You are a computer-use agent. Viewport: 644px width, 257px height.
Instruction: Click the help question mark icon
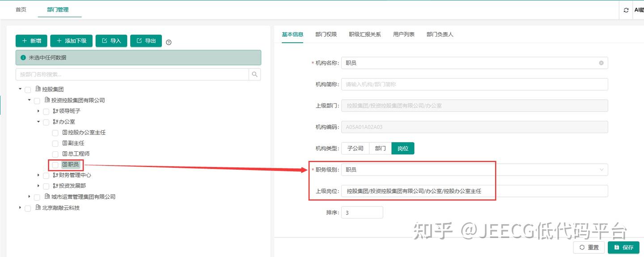pyautogui.click(x=169, y=43)
